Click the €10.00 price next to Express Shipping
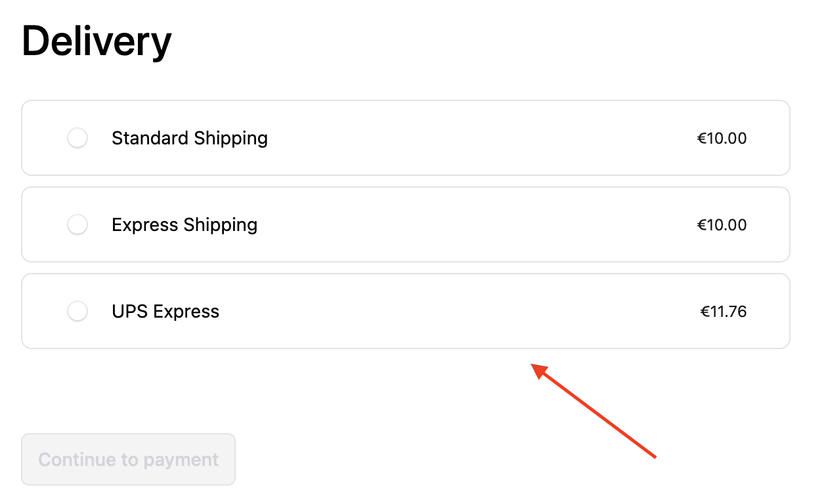The image size is (826, 504). pyautogui.click(x=722, y=224)
